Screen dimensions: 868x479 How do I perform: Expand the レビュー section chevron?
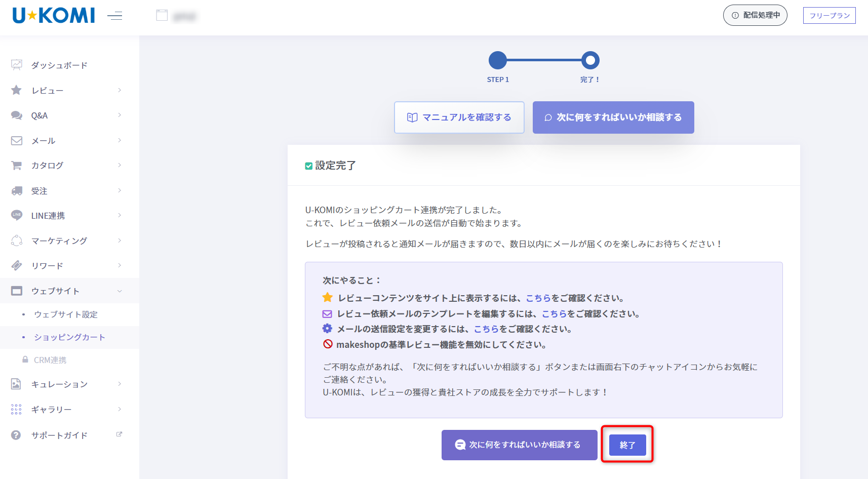point(120,90)
